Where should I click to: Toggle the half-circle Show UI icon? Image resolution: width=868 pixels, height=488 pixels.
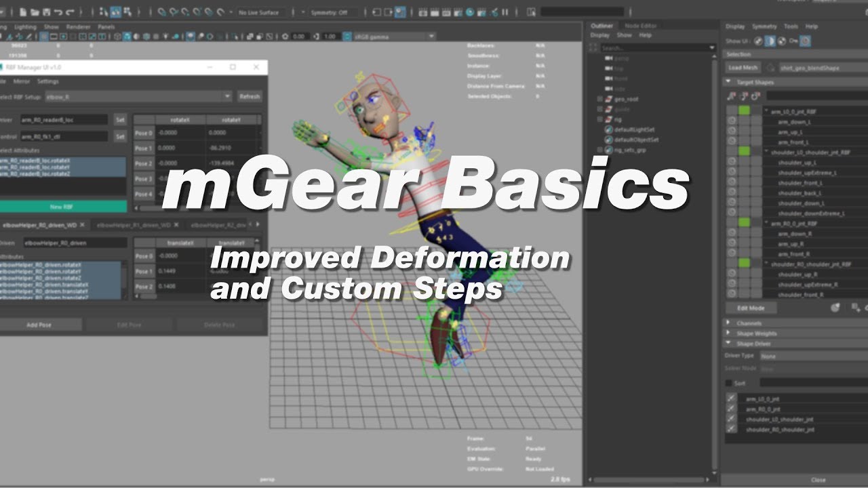(770, 41)
